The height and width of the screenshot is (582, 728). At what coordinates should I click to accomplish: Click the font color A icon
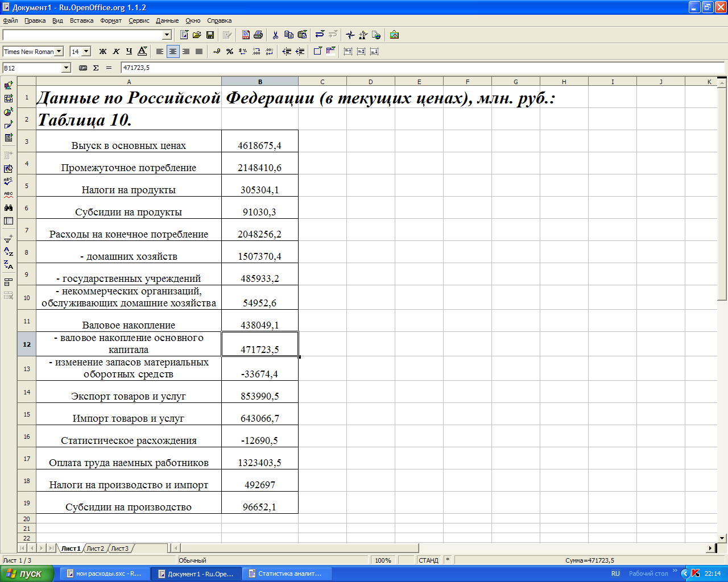click(x=142, y=52)
